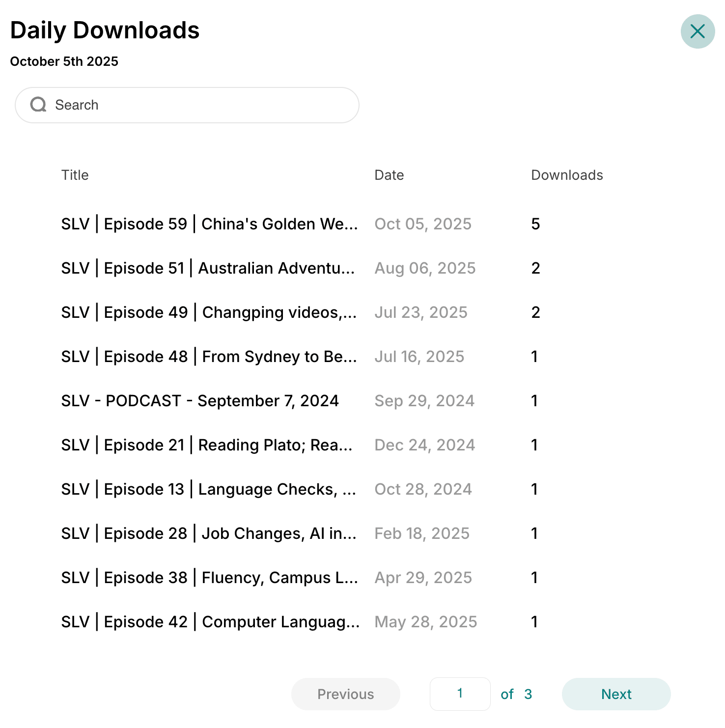Sort by the Title column header
The width and height of the screenshot is (725, 728).
coord(75,175)
